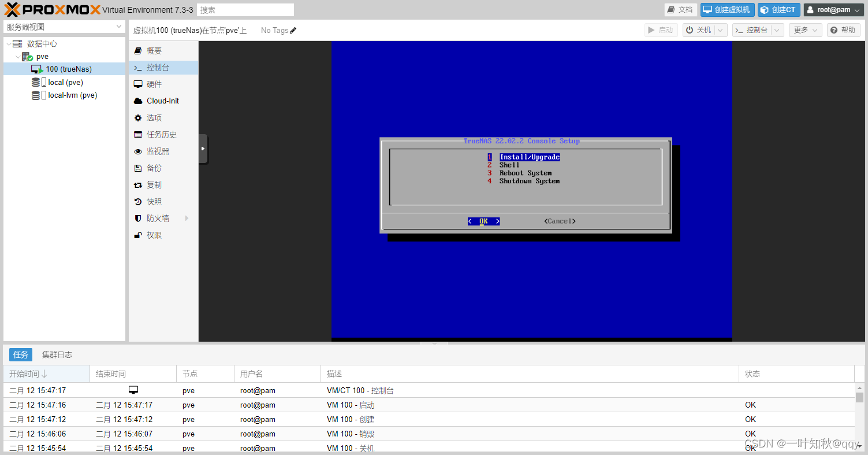Image resolution: width=868 pixels, height=455 pixels.
Task: Click the search input field
Action: point(245,10)
